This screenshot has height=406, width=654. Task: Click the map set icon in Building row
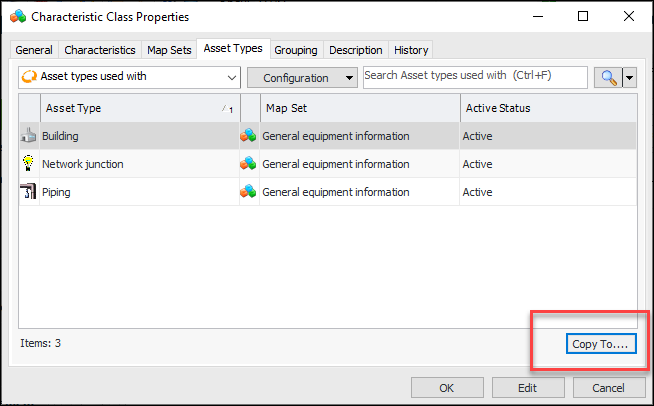tap(248, 136)
